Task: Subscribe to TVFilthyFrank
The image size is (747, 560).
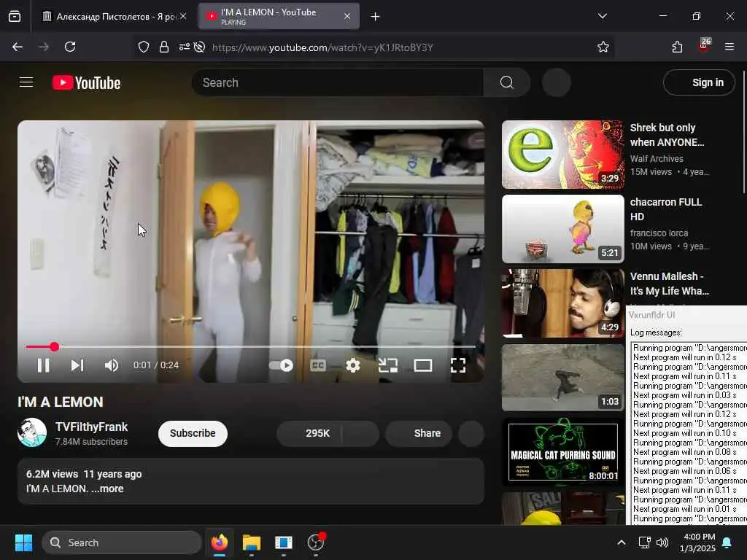Action: 193,433
